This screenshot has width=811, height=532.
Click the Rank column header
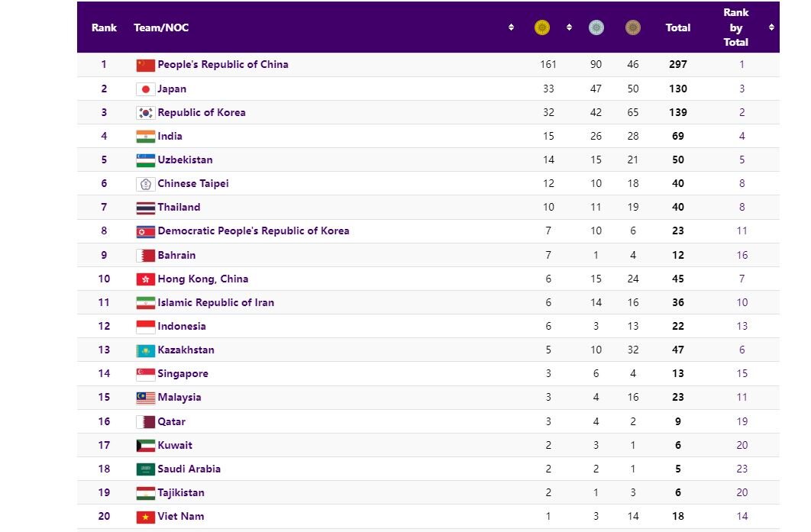[x=104, y=27]
